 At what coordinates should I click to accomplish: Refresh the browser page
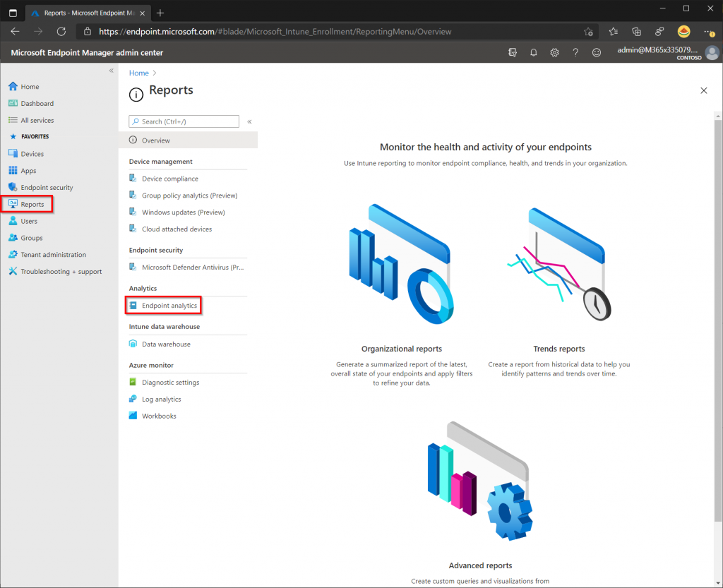[61, 31]
